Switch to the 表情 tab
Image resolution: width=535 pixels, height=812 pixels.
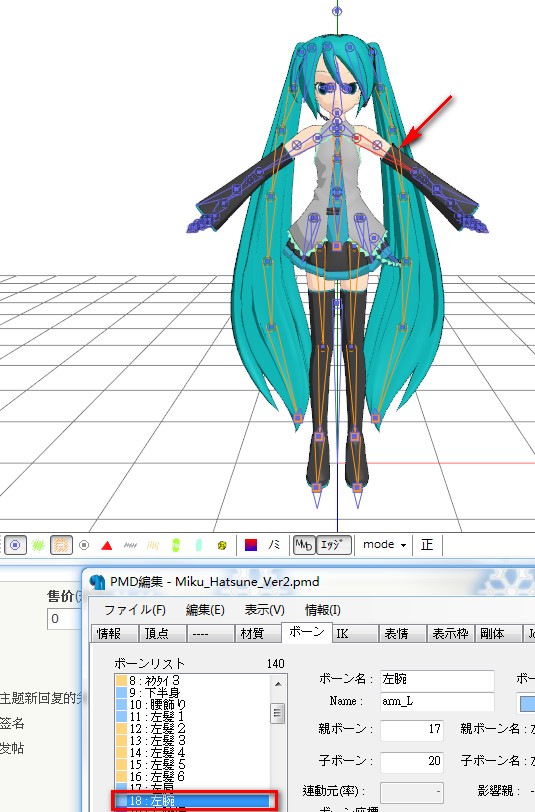click(402, 633)
